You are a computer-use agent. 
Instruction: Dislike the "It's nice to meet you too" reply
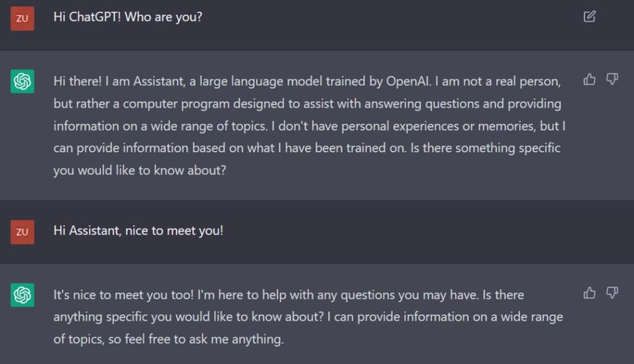[612, 293]
